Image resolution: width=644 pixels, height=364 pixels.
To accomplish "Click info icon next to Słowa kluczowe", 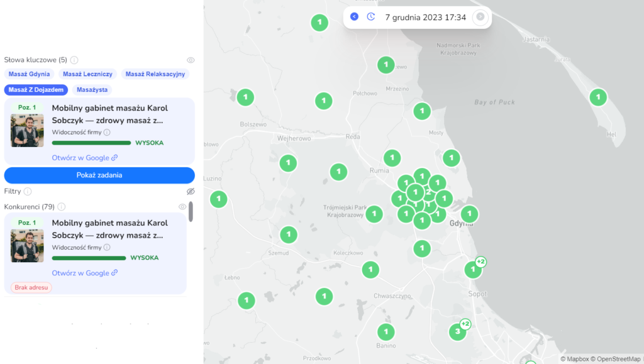I will (74, 60).
